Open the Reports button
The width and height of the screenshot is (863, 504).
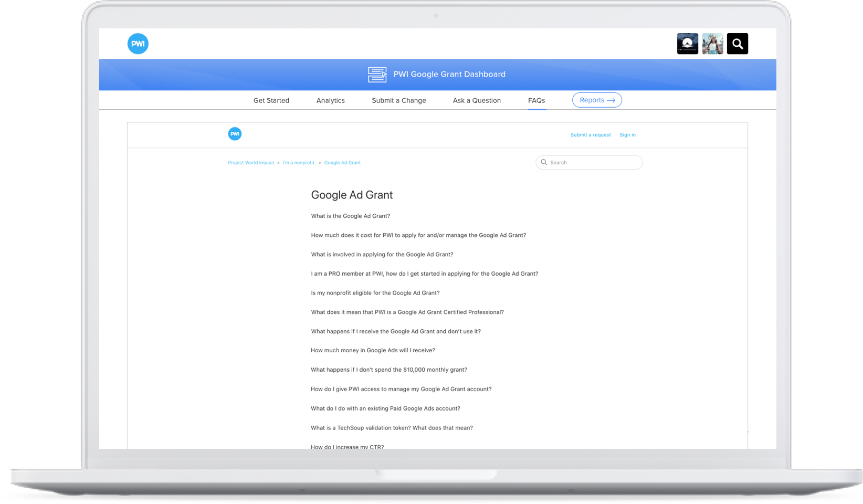coord(597,100)
